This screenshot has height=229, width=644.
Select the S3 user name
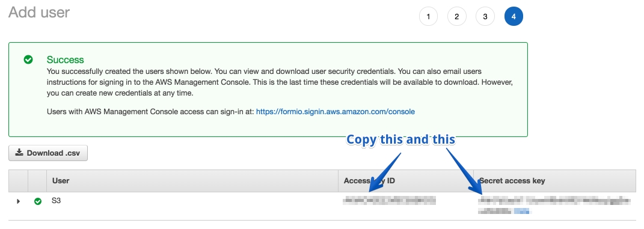pyautogui.click(x=57, y=201)
